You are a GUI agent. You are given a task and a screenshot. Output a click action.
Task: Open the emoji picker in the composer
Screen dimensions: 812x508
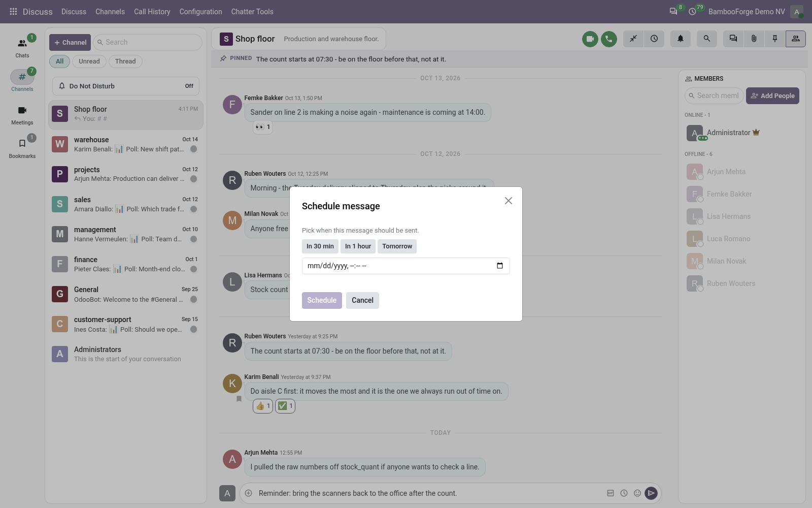pyautogui.click(x=637, y=493)
